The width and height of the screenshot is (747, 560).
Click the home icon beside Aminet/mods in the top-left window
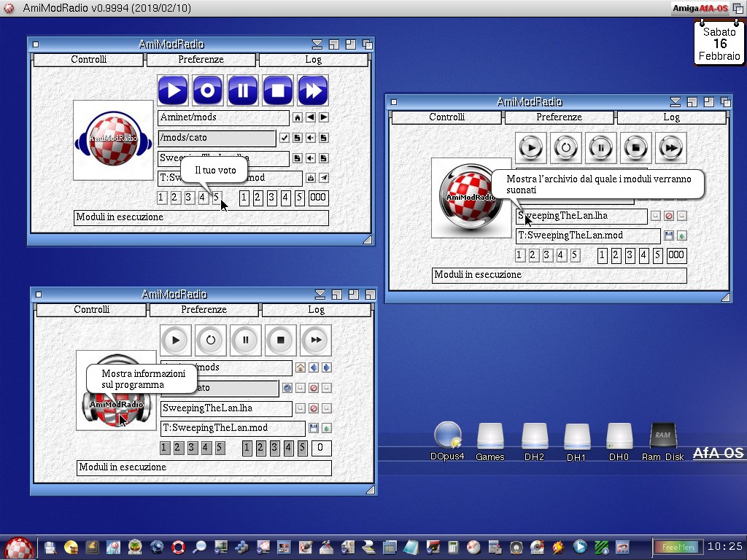pyautogui.click(x=298, y=117)
